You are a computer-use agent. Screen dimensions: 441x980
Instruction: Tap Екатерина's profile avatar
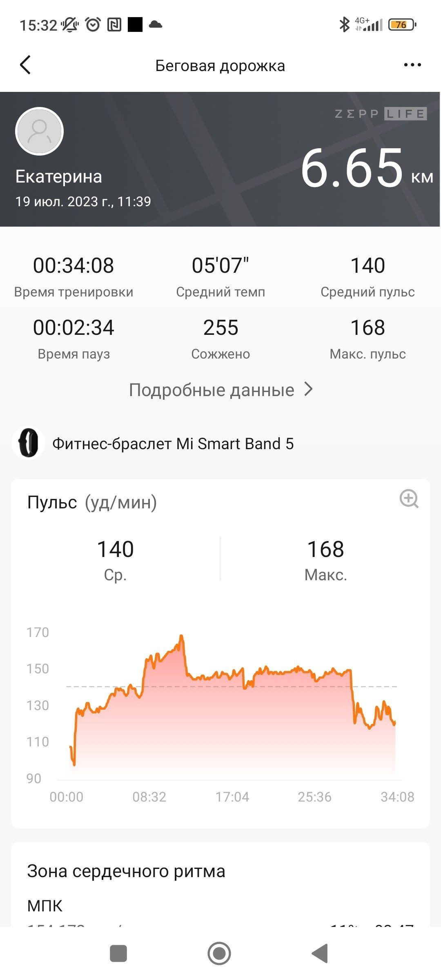(x=39, y=131)
